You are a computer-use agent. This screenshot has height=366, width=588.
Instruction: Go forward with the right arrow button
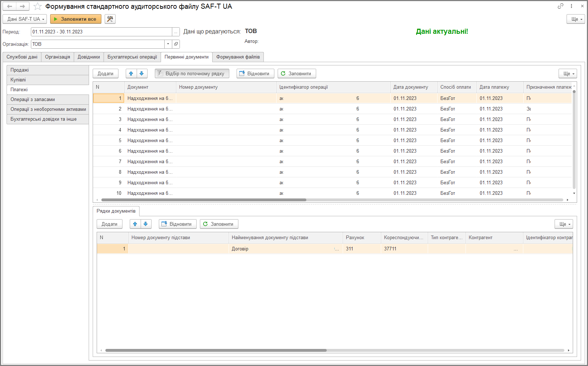pyautogui.click(x=22, y=6)
